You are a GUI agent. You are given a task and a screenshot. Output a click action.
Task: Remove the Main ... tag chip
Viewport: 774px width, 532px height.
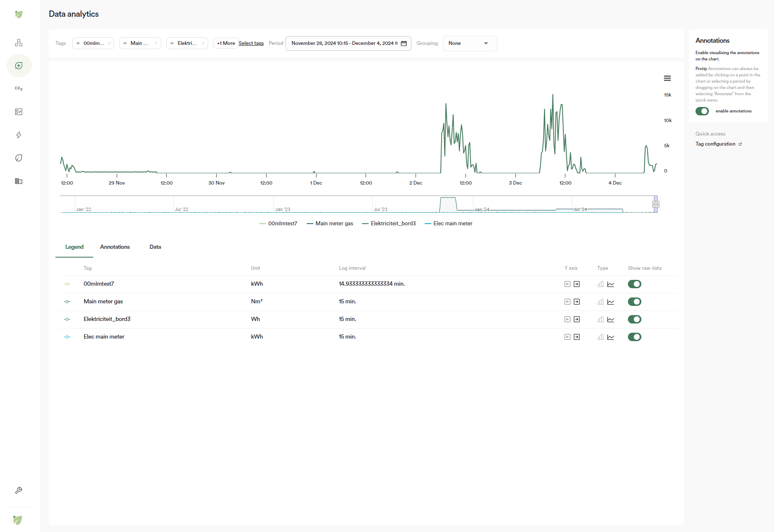[156, 44]
